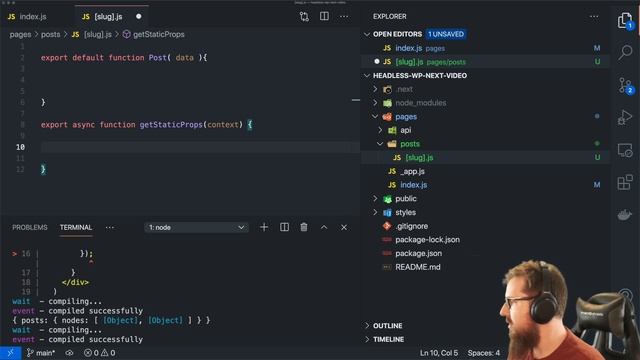
Task: Open errors and warnings count in status bar
Action: (100, 353)
